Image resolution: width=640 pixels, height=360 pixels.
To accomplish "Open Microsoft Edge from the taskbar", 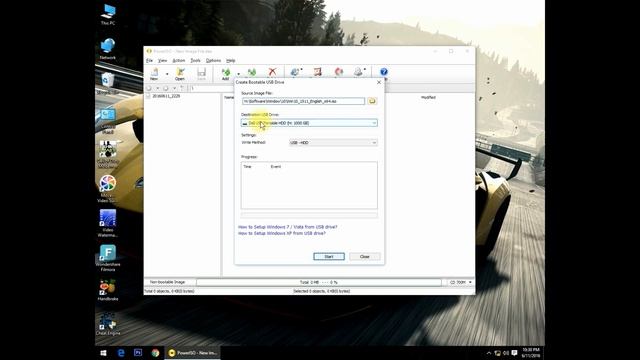I will pyautogui.click(x=121, y=353).
